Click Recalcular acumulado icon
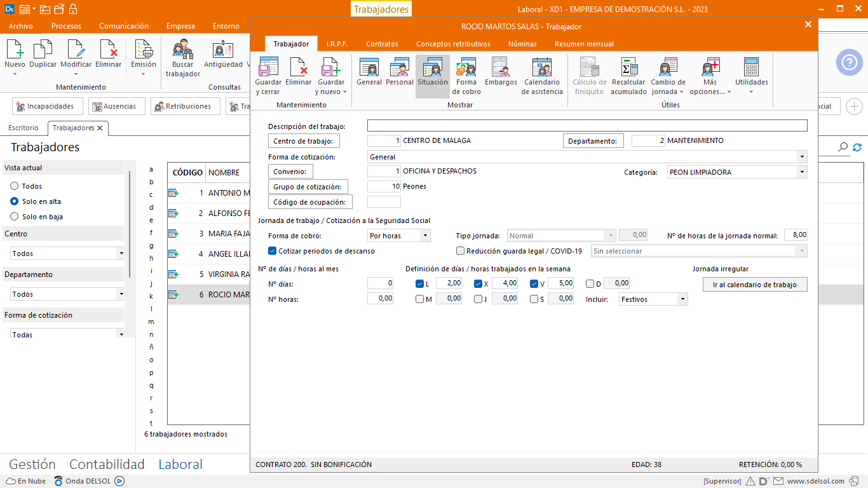The width and height of the screenshot is (868, 488). pyautogui.click(x=628, y=76)
